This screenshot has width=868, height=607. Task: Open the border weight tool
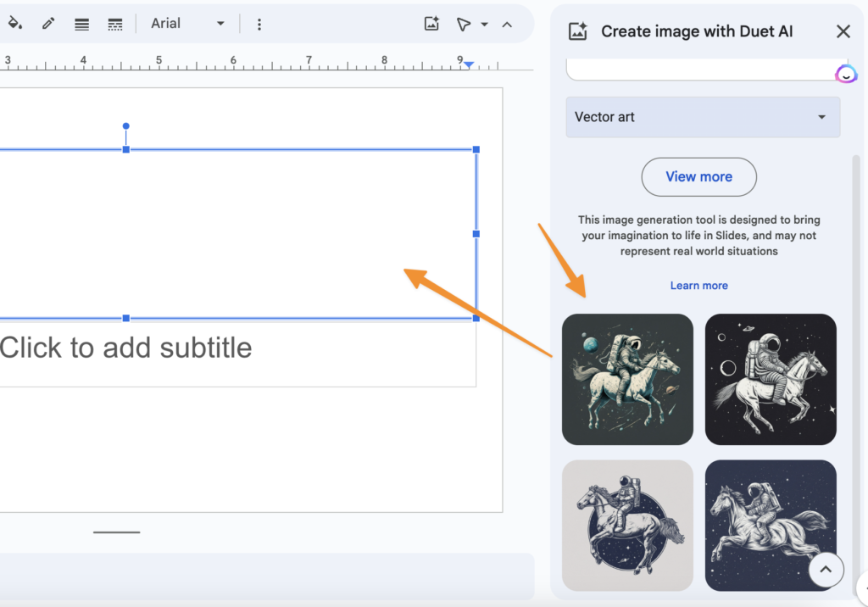(81, 24)
